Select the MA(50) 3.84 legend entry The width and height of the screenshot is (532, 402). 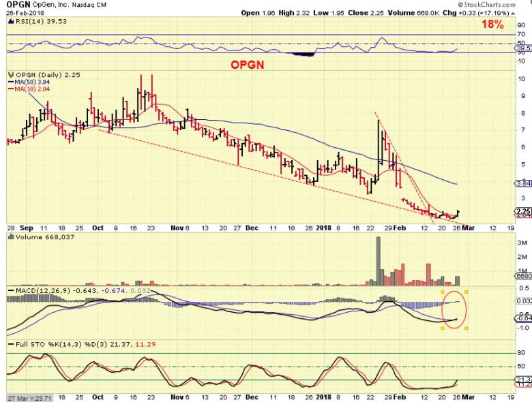pyautogui.click(x=29, y=82)
